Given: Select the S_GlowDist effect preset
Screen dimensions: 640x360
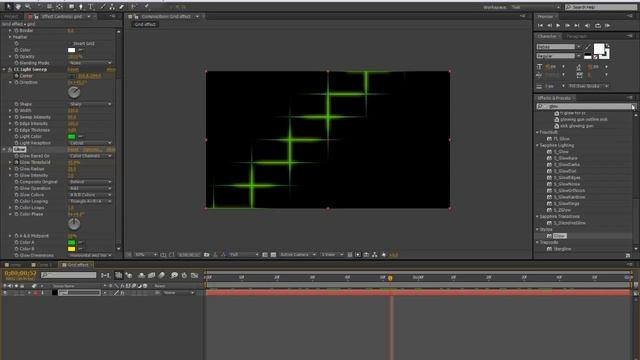Looking at the screenshot, I should [565, 171].
